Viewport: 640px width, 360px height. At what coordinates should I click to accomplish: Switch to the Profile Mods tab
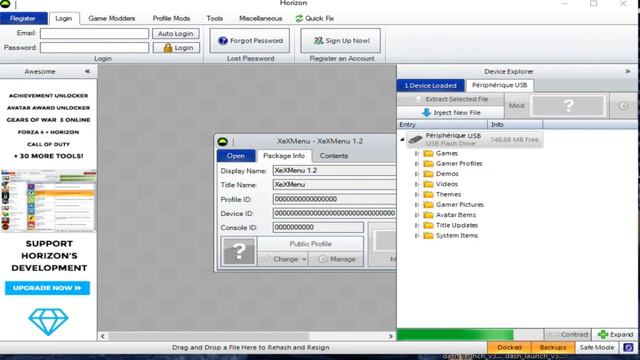[x=171, y=18]
